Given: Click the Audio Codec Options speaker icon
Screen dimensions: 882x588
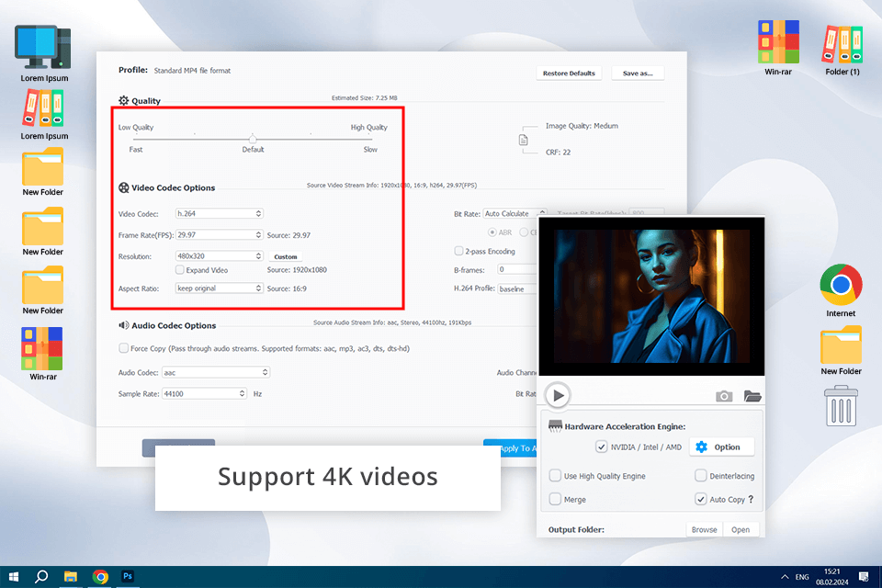Looking at the screenshot, I should pos(123,325).
